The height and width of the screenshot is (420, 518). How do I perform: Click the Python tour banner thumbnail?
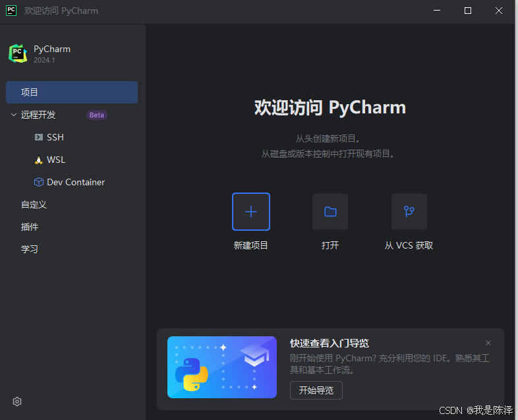pyautogui.click(x=222, y=367)
